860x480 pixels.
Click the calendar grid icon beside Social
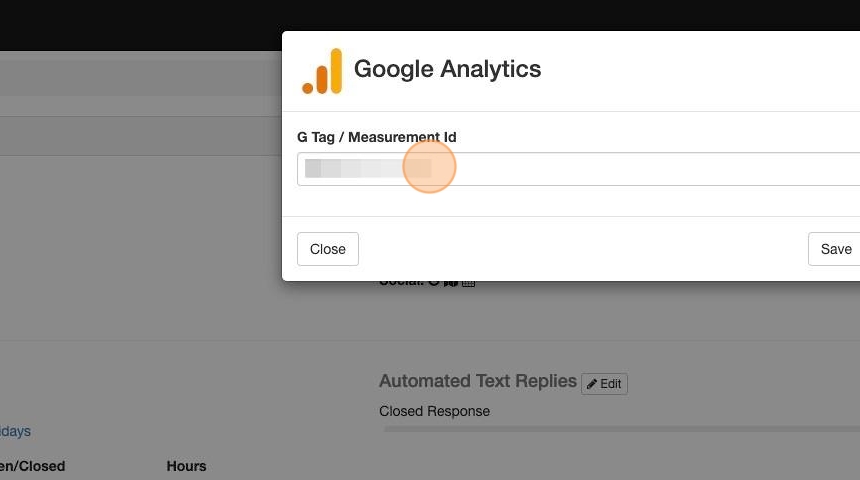tap(468, 283)
